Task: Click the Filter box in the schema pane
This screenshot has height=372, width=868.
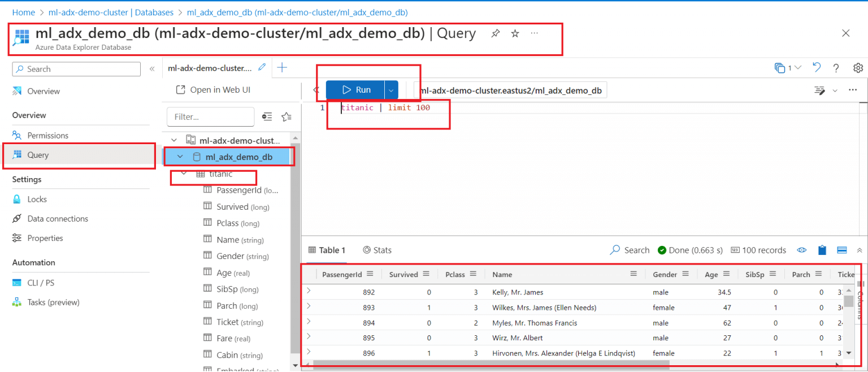Action: click(211, 116)
